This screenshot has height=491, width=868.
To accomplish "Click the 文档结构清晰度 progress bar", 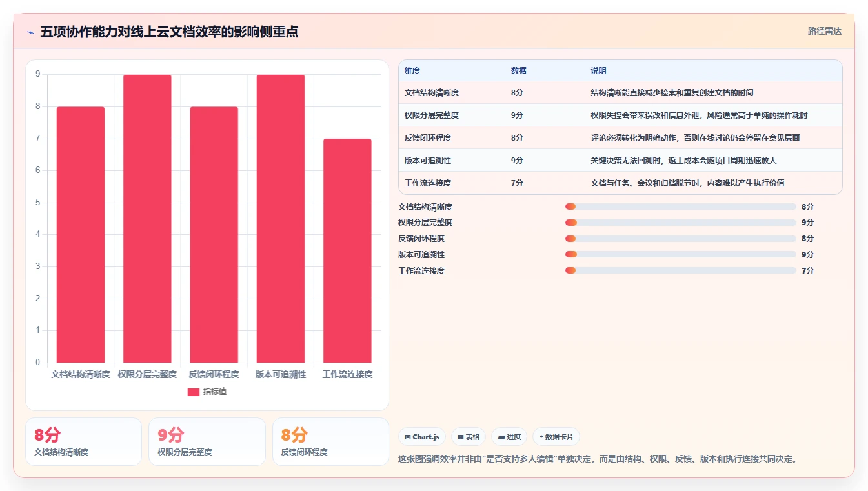I will pos(680,206).
